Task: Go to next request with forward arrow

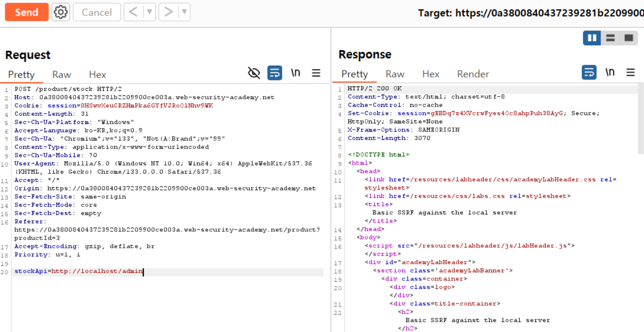Action: [168, 12]
